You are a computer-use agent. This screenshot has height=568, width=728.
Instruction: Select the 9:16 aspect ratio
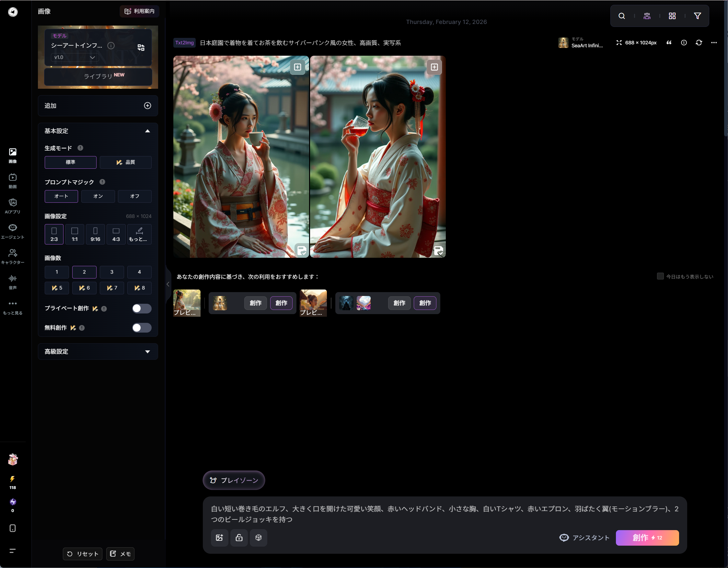point(95,234)
